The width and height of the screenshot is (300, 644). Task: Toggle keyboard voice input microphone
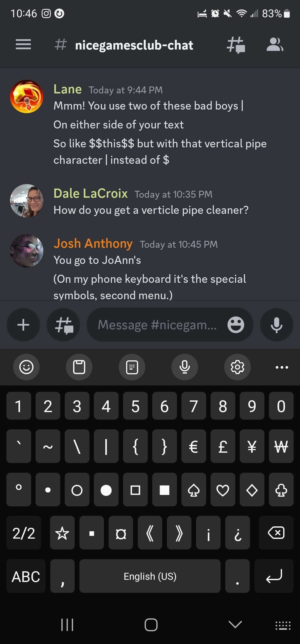pyautogui.click(x=185, y=367)
